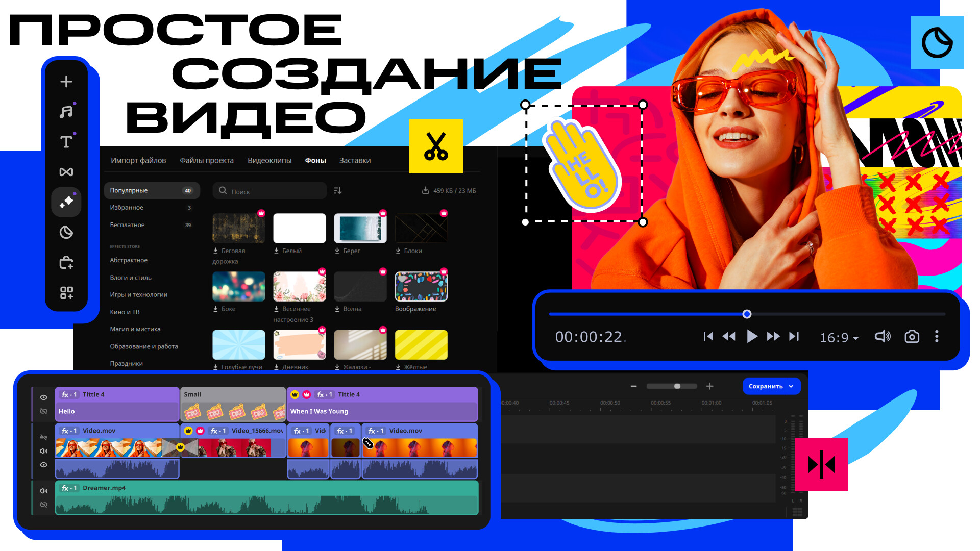Screen dimensions: 980x551
Task: Open the stickers panel icon
Action: (66, 233)
